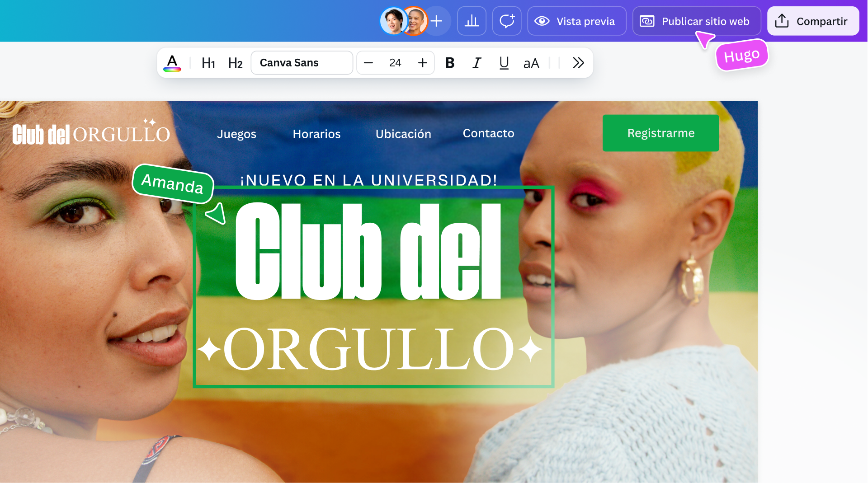
Task: Decrease font size with the minus stepper
Action: [368, 63]
